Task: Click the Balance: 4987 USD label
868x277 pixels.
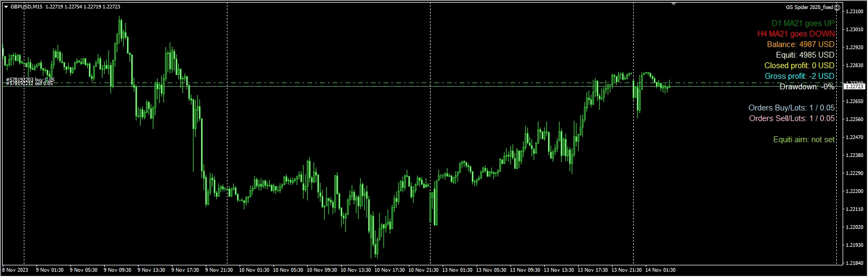Action: pyautogui.click(x=801, y=44)
